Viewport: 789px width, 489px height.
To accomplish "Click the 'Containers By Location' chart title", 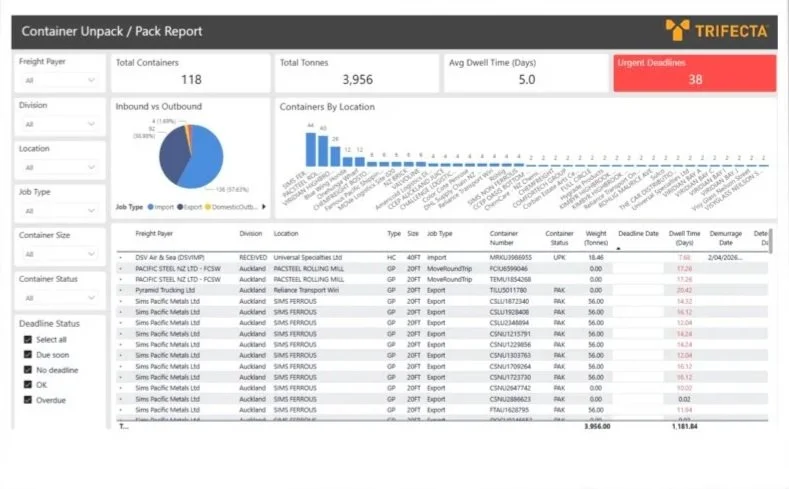I will click(x=327, y=107).
